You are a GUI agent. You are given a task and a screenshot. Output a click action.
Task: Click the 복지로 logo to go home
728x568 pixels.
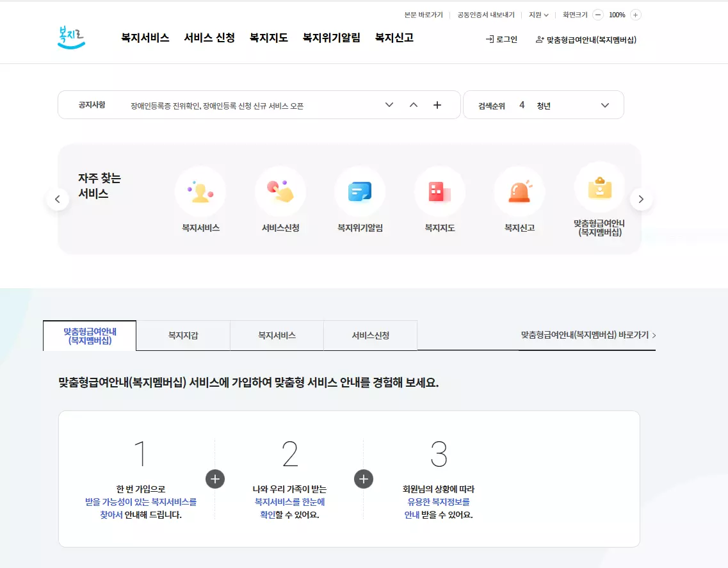(x=71, y=38)
